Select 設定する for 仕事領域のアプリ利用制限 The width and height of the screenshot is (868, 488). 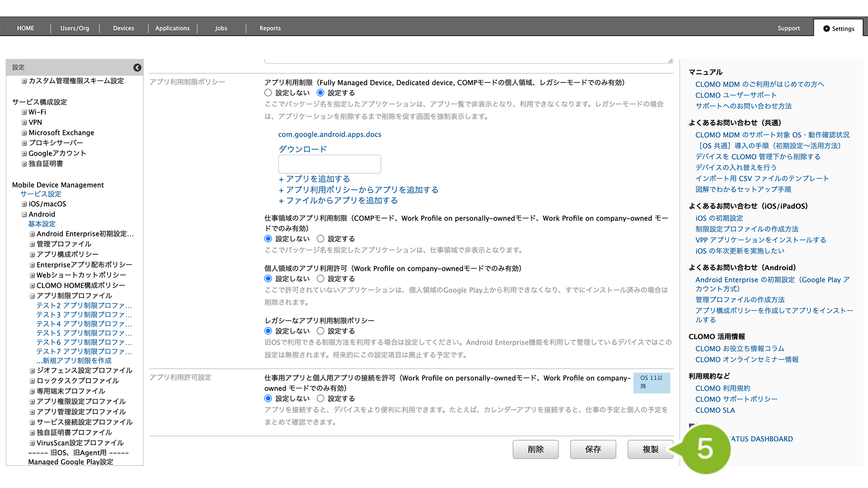(320, 239)
